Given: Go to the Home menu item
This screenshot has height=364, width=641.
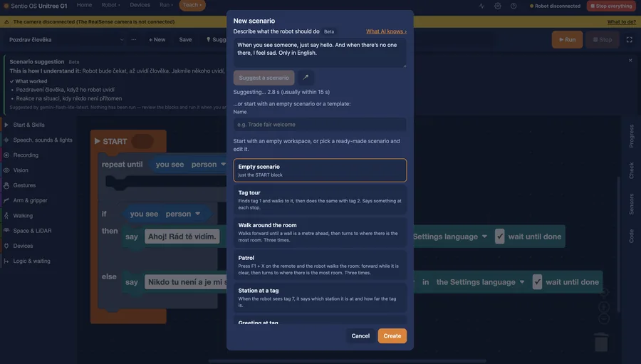Looking at the screenshot, I should (x=84, y=5).
